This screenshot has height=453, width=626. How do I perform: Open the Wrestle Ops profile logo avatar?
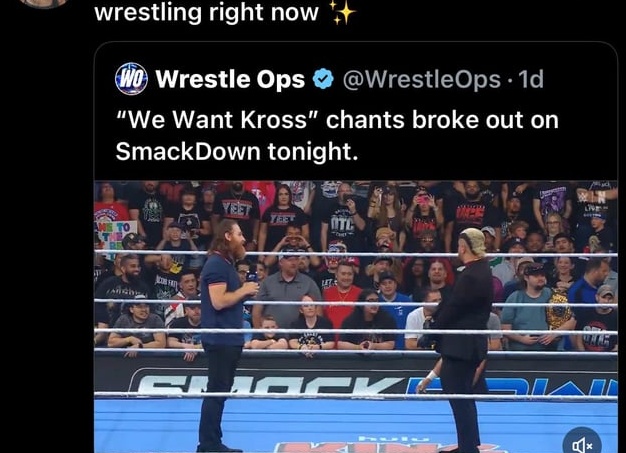pyautogui.click(x=131, y=79)
